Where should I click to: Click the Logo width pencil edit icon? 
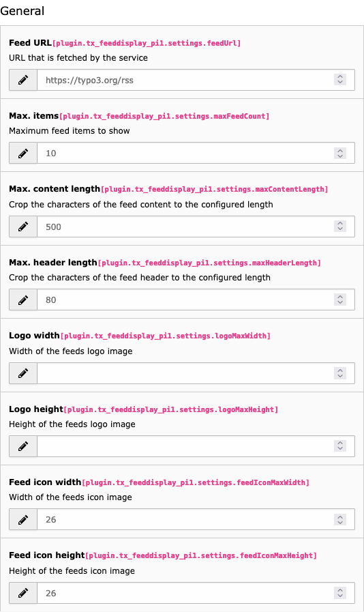click(x=23, y=373)
